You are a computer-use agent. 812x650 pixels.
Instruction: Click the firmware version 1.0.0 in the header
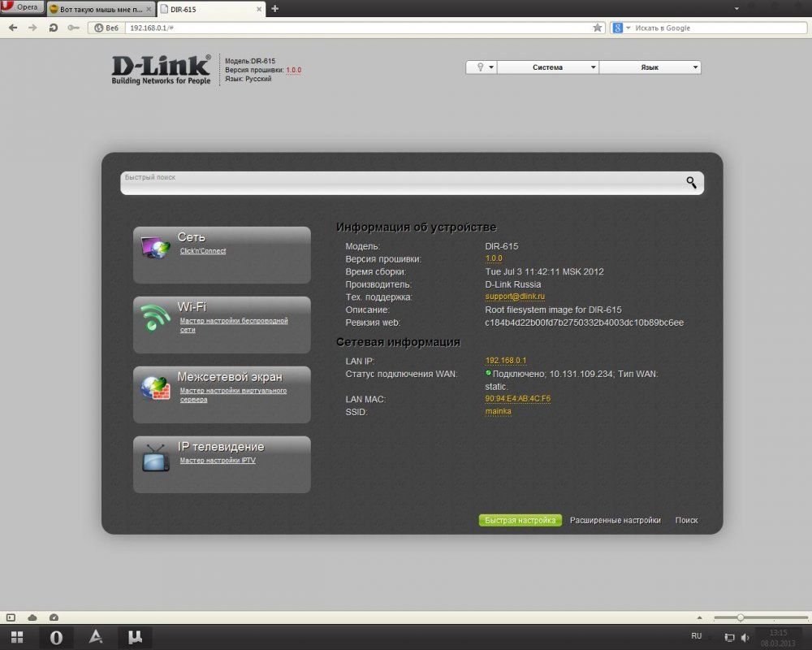(294, 70)
